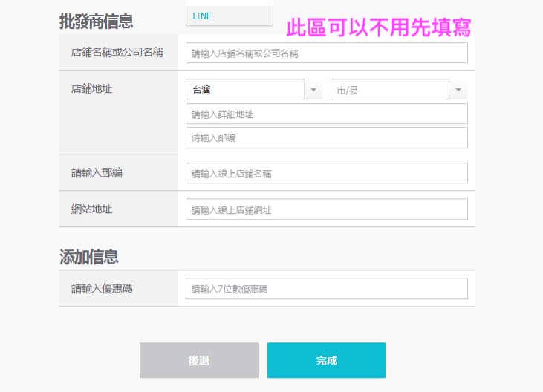The image size is (543, 392).
Task: Click the 完成 finish button
Action: [327, 360]
